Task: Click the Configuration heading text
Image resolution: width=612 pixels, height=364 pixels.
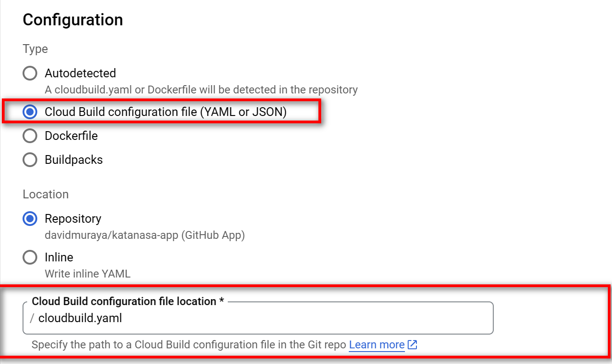Action: click(73, 20)
